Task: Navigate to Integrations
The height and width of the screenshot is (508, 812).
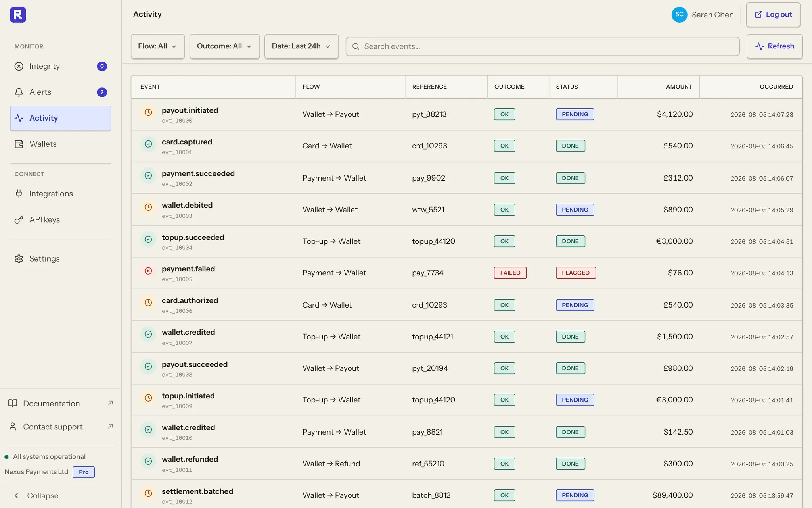Action: point(61,194)
